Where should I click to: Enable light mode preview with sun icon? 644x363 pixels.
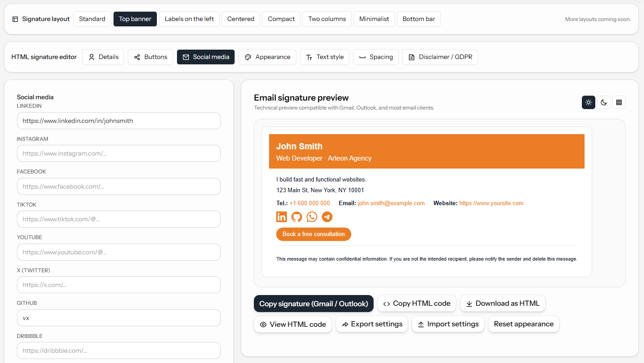(x=588, y=102)
